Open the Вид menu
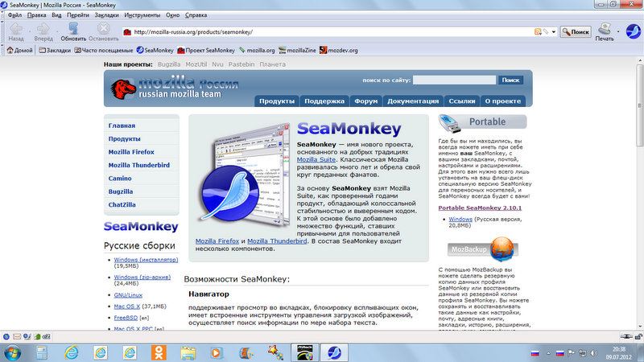The height and width of the screenshot is (362, 644). (x=56, y=15)
